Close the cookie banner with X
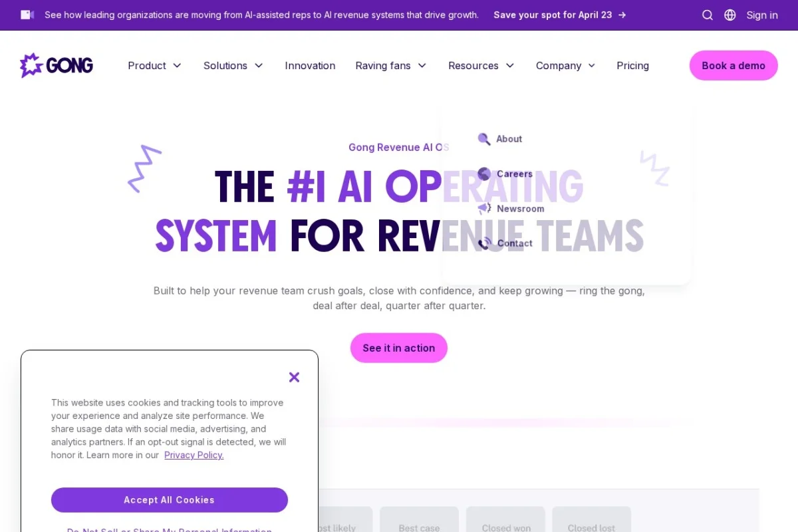Screen dimensions: 798x532 pos(294,377)
